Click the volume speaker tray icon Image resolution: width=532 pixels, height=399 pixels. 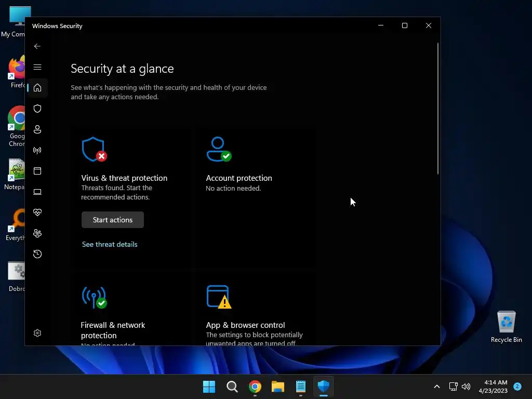click(466, 387)
